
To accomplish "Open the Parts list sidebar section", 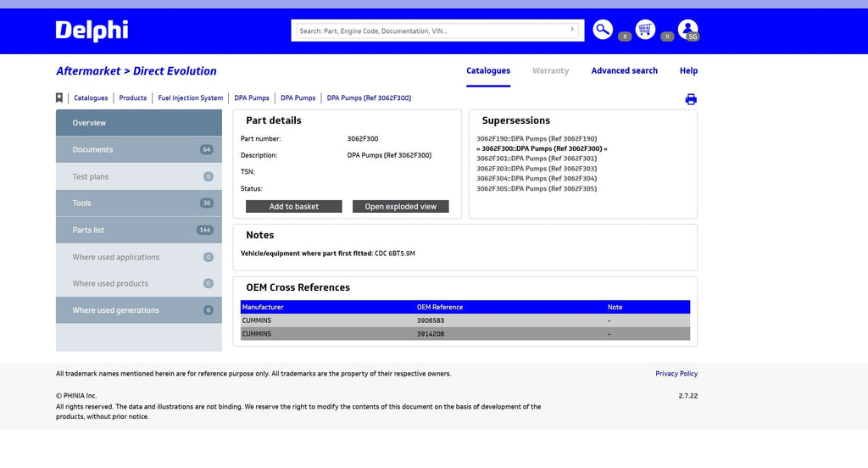I will click(x=88, y=231).
